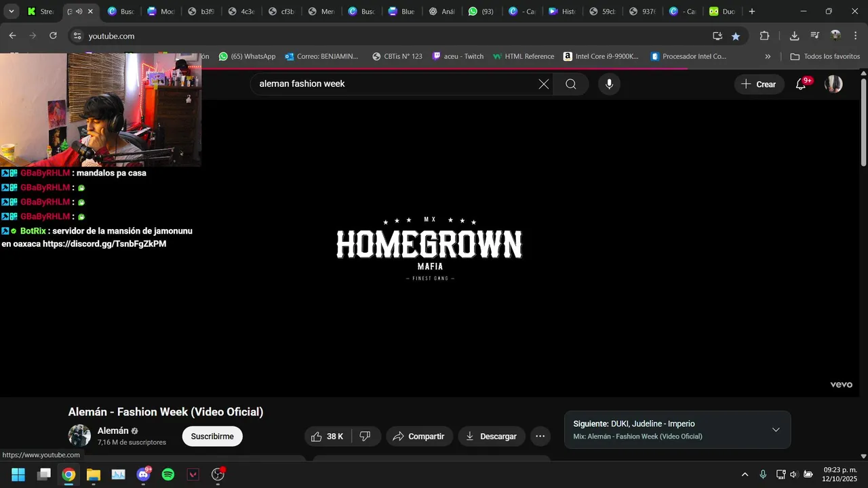Image resolution: width=868 pixels, height=488 pixels.
Task: Open more actions three-dot button
Action: click(x=540, y=436)
